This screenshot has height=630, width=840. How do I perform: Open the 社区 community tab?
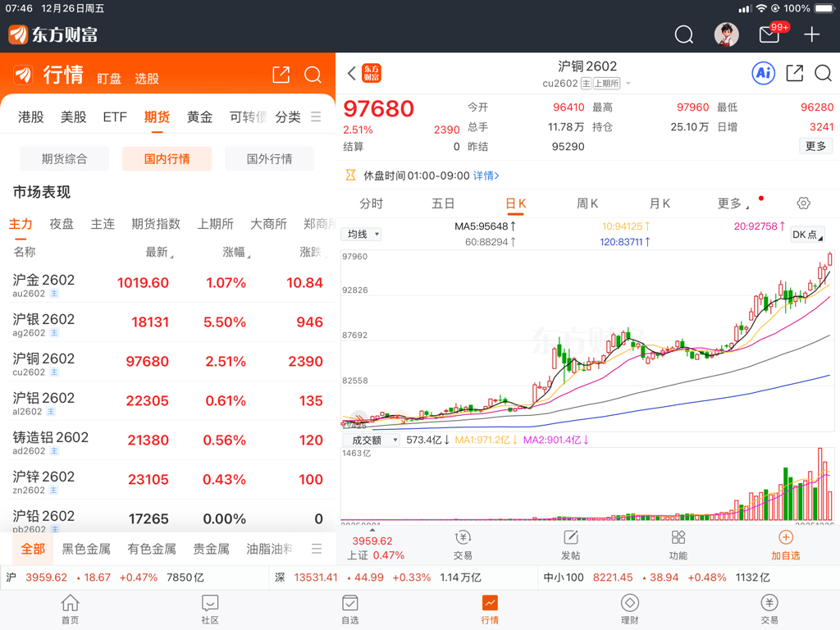point(210,609)
